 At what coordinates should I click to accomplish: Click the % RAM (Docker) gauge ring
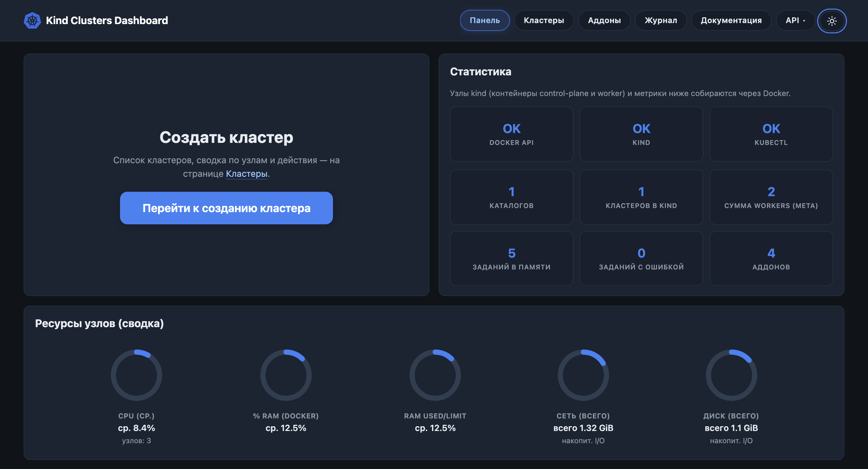(286, 375)
